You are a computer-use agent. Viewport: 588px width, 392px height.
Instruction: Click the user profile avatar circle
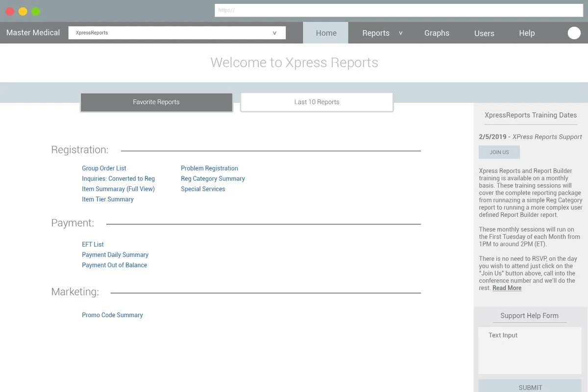tap(574, 33)
